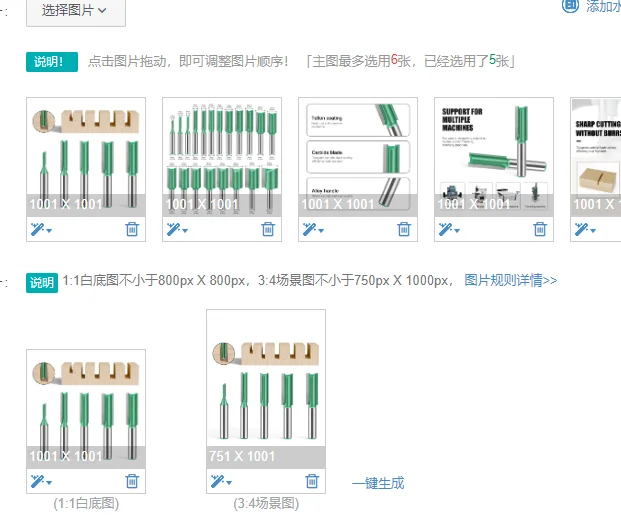The width and height of the screenshot is (621, 521).
Task: Delete the 1:1白底图 image
Action: coord(132,481)
